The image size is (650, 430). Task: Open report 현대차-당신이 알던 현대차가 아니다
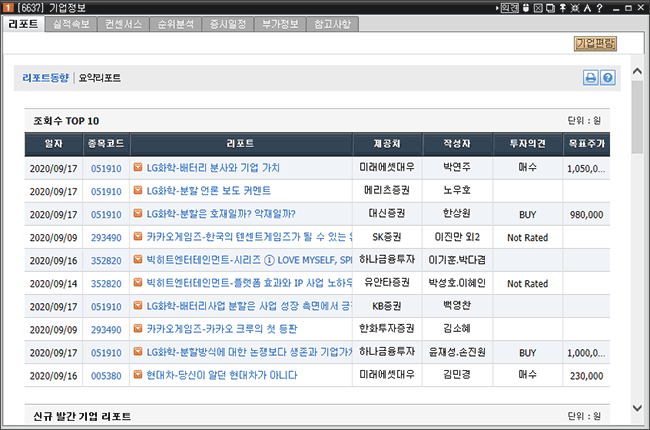pyautogui.click(x=222, y=375)
